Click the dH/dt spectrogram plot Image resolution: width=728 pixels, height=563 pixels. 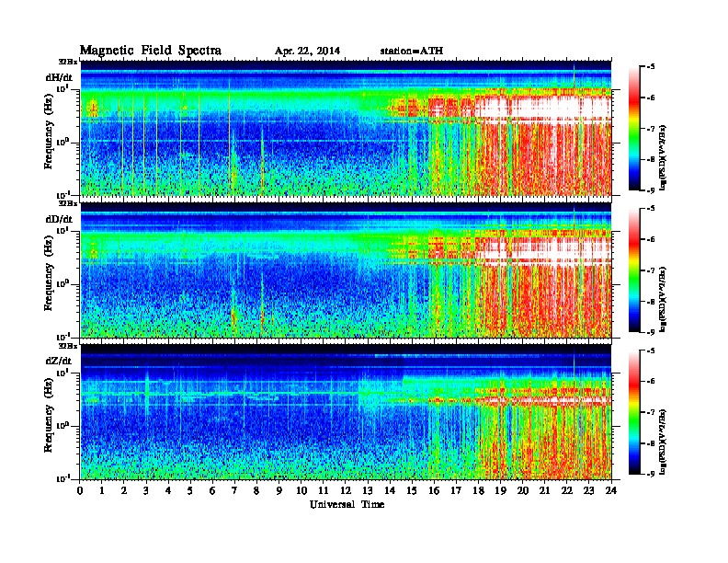click(x=346, y=128)
